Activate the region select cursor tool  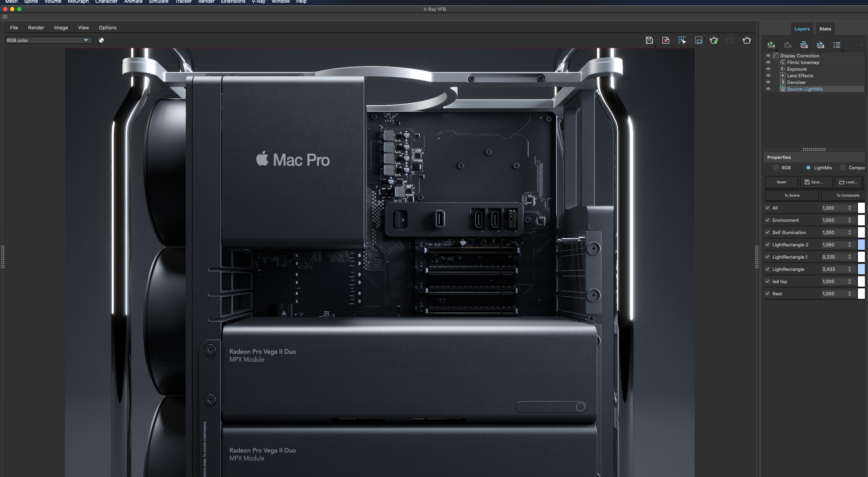tap(682, 40)
